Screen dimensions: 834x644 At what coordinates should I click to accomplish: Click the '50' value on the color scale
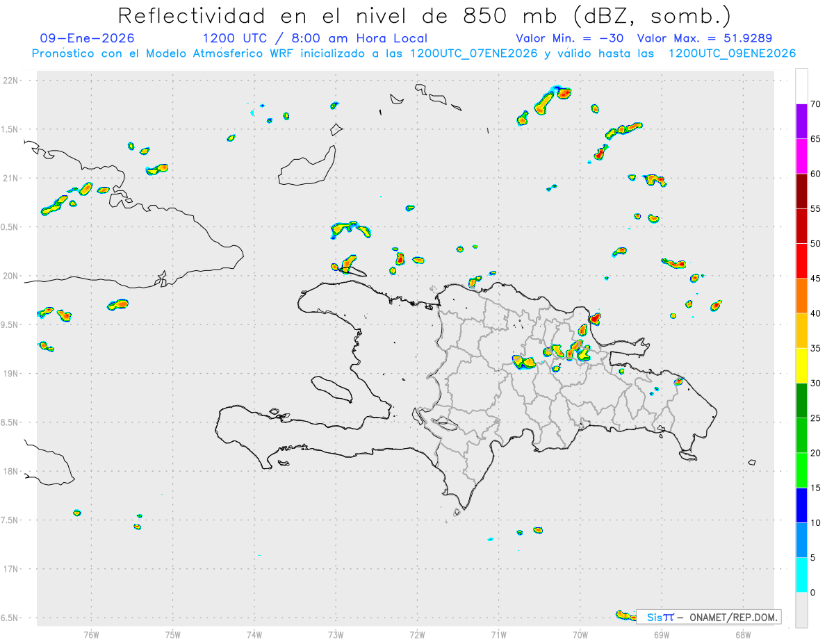(816, 244)
